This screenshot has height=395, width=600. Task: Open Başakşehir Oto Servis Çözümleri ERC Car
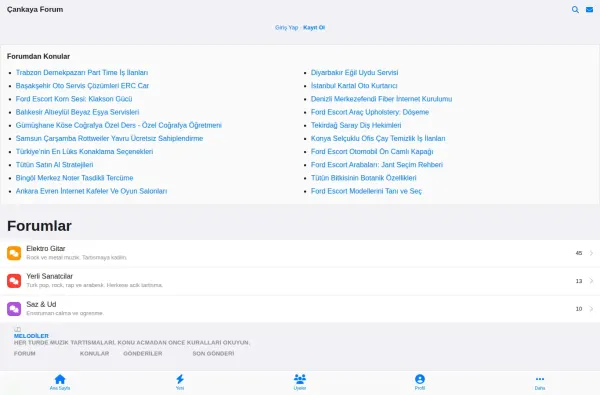[x=82, y=86]
